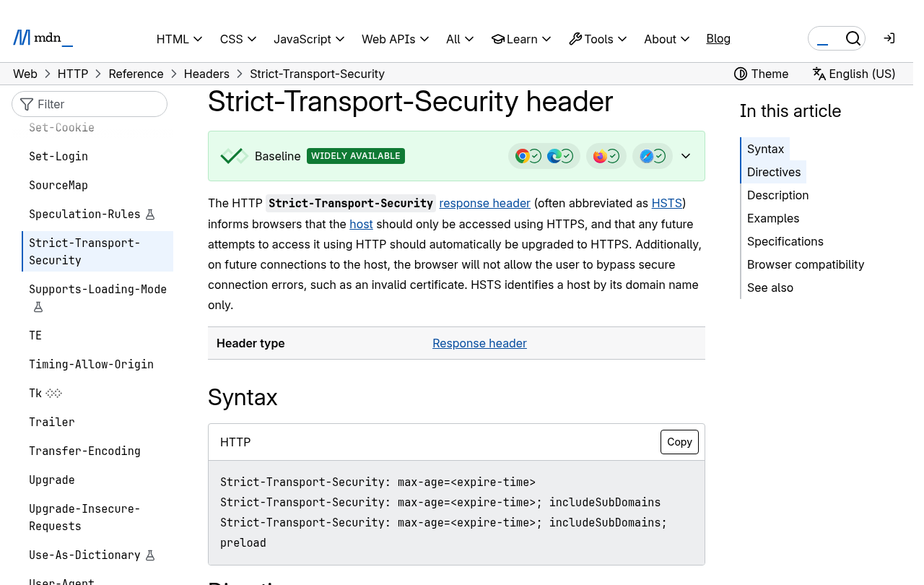This screenshot has height=585, width=924.
Task: Click the flask icon beside Use-As-Dictionary
Action: pyautogui.click(x=150, y=555)
